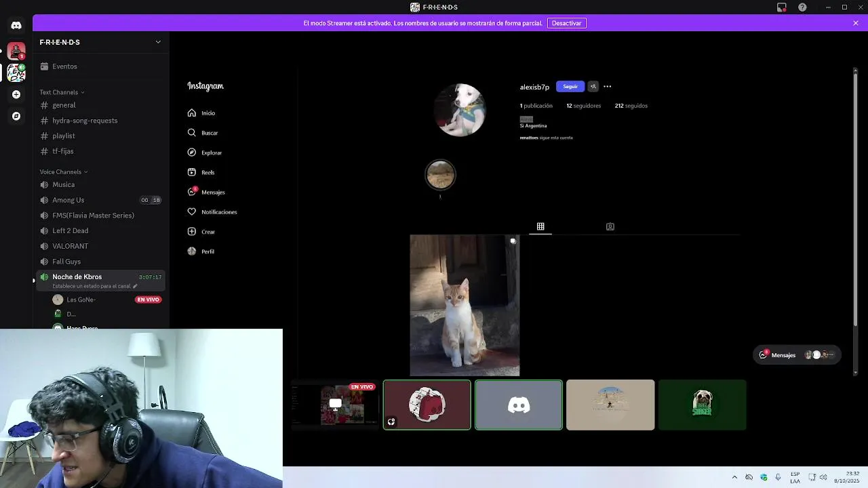Open Instagram Mensajes icon in sidebar
868x488 pixels.
click(192, 192)
